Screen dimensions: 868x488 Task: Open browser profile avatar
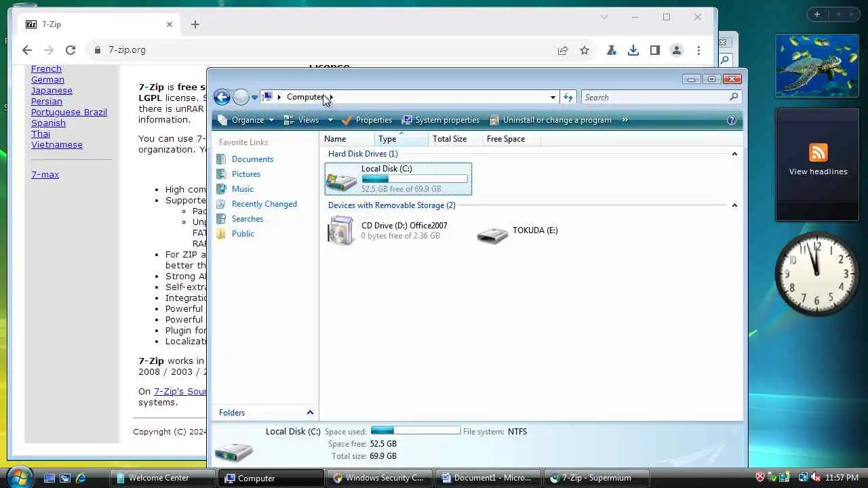676,50
